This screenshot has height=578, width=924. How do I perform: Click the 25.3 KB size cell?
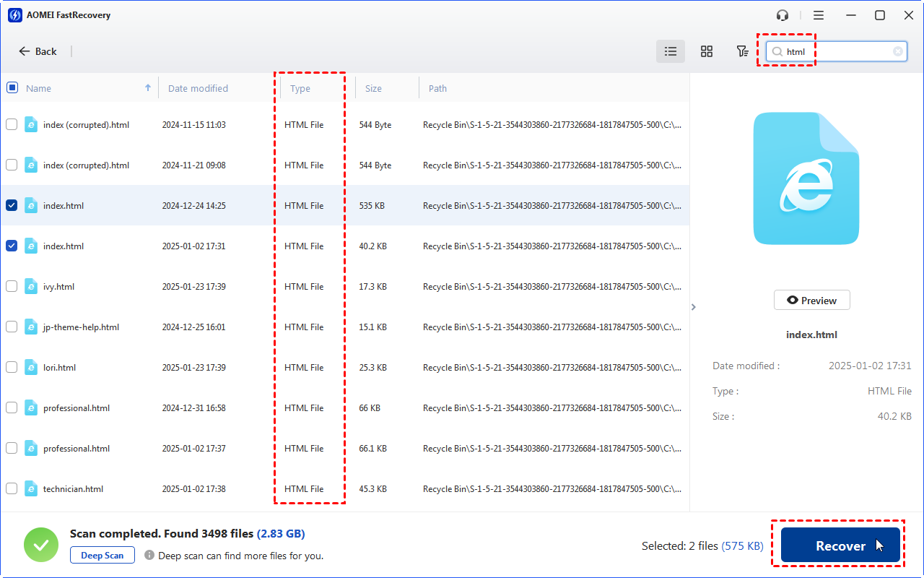click(x=372, y=368)
